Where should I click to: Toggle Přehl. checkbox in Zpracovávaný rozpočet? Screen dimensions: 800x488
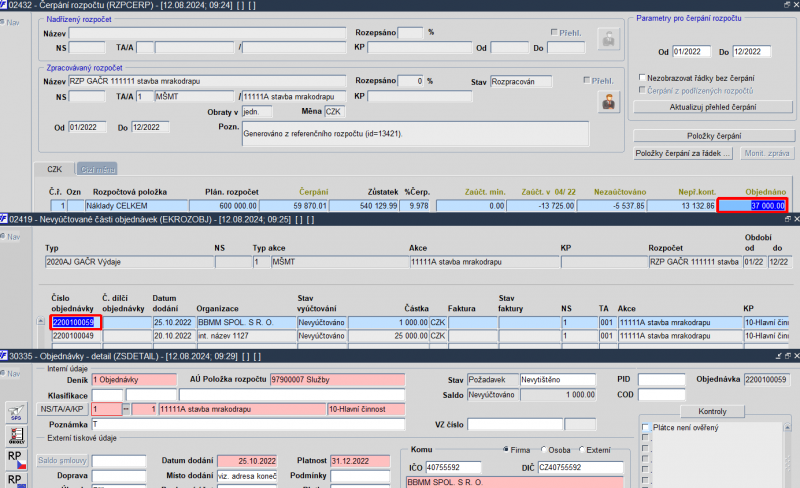point(587,80)
